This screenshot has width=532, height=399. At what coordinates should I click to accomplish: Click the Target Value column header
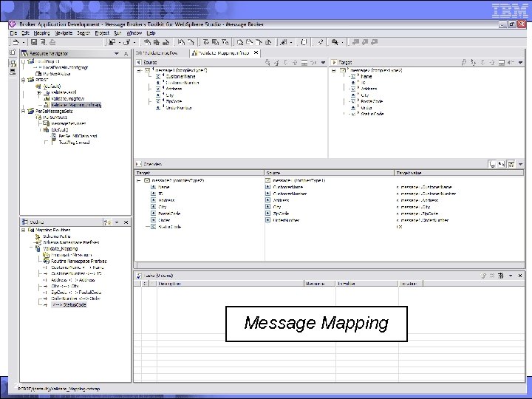[x=459, y=173]
